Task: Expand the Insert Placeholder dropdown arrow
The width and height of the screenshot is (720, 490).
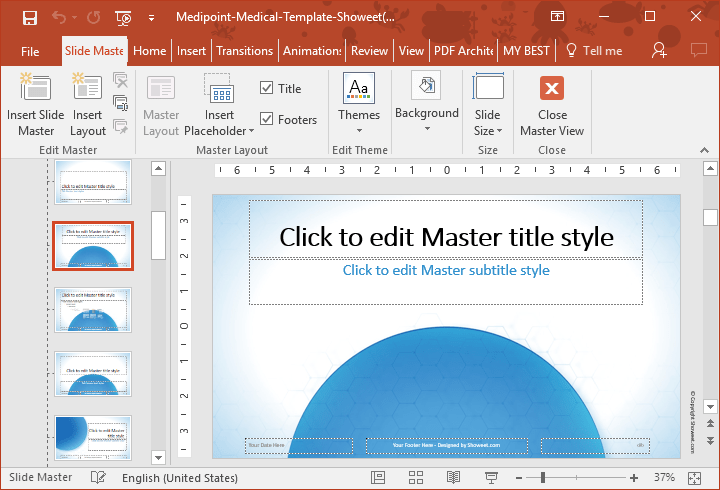Action: 251,131
